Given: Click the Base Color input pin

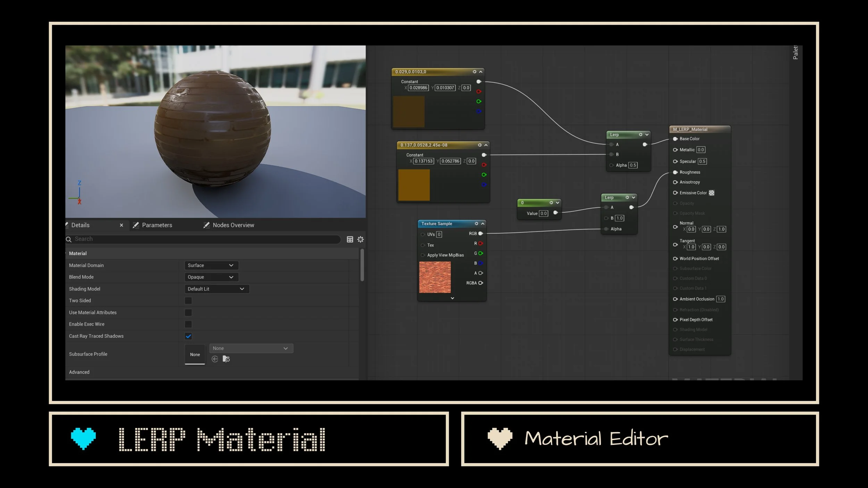Looking at the screenshot, I should pos(675,139).
